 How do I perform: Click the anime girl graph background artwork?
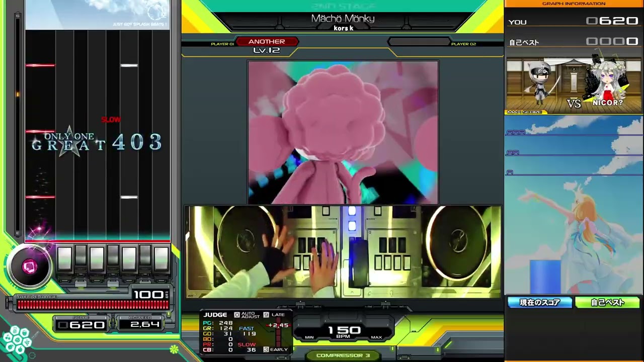tap(574, 204)
